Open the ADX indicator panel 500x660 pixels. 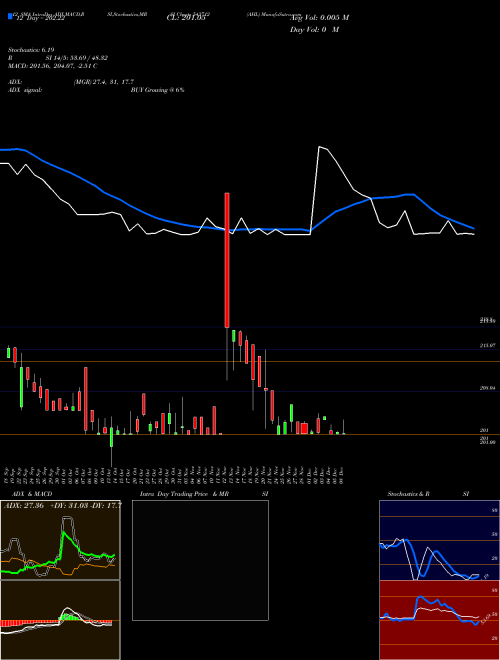[x=60, y=540]
